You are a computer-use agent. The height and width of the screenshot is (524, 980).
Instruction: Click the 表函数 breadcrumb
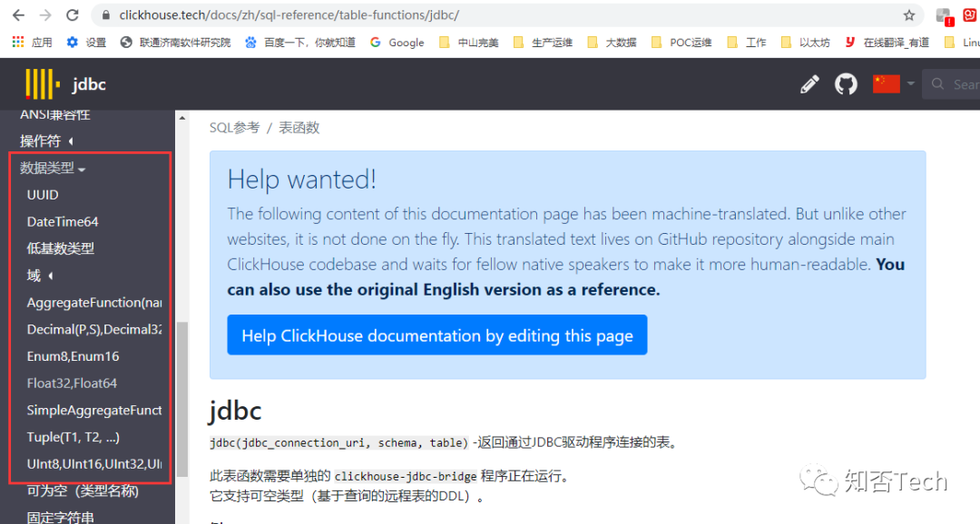pos(299,128)
